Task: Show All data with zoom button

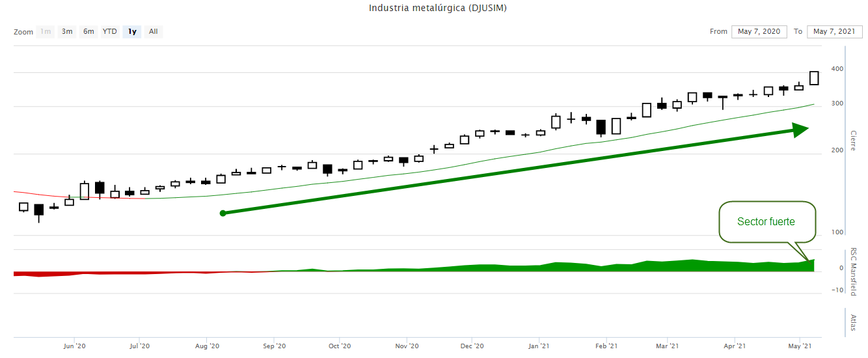Action: click(153, 31)
